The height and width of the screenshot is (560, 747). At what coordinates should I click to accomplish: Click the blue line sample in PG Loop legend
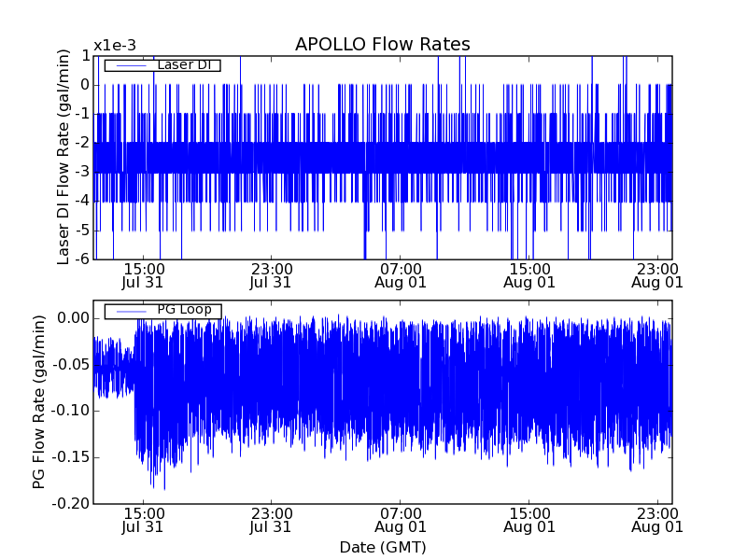coord(131,311)
